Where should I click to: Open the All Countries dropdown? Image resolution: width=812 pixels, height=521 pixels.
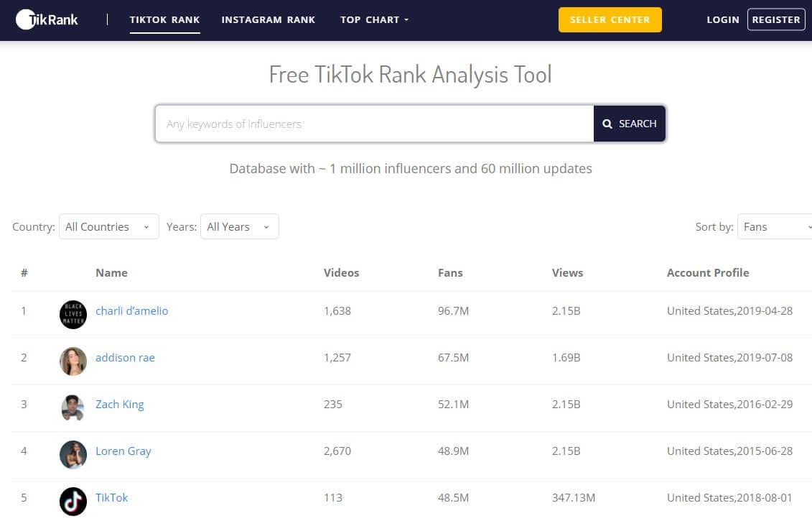click(x=108, y=226)
